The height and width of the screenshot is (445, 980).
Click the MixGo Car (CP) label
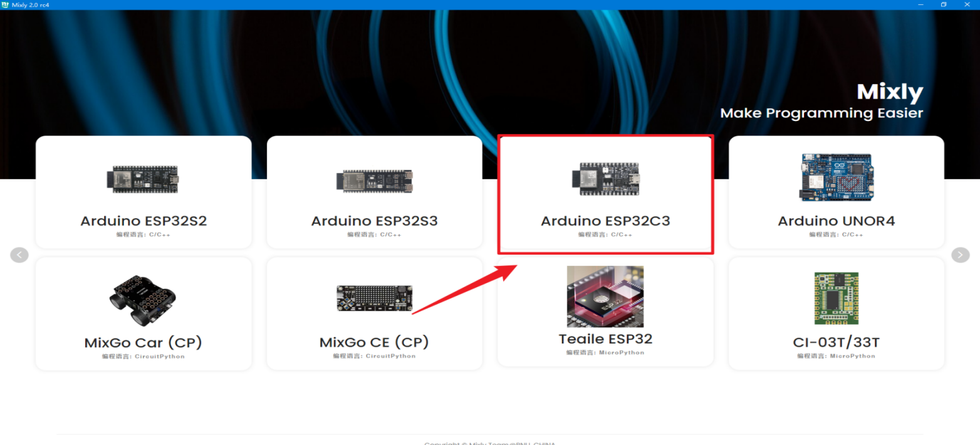[x=143, y=343]
